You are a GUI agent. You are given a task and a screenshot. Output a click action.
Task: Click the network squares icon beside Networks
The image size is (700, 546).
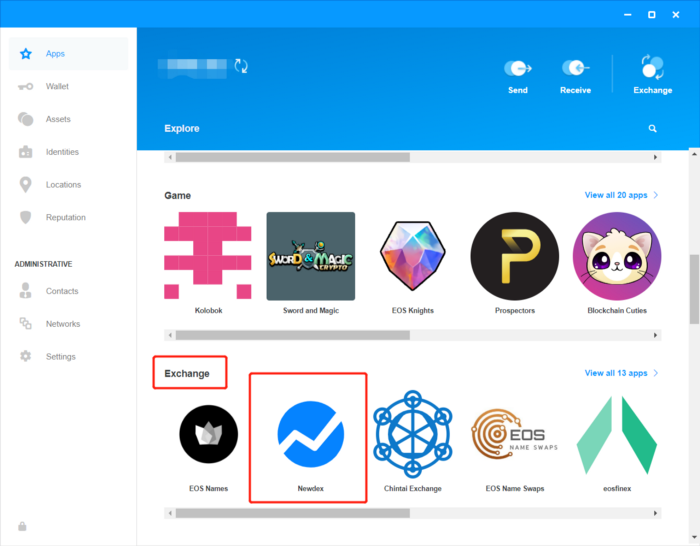click(25, 324)
